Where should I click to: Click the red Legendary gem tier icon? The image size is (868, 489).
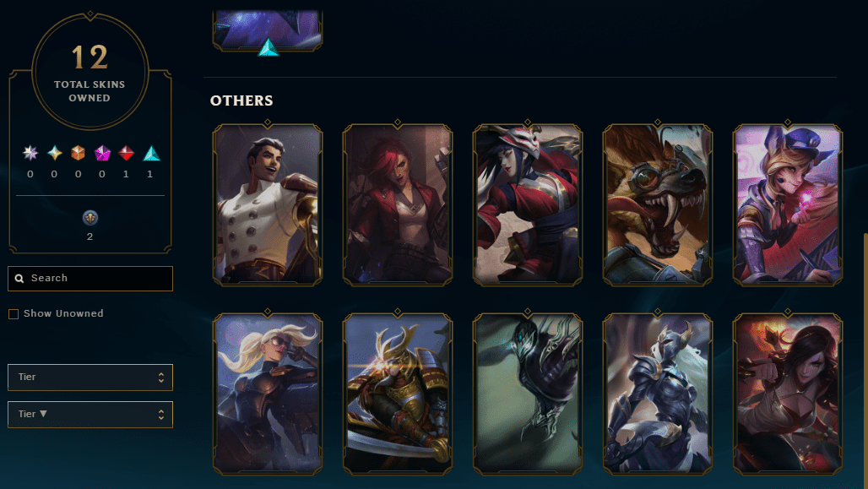tap(126, 154)
